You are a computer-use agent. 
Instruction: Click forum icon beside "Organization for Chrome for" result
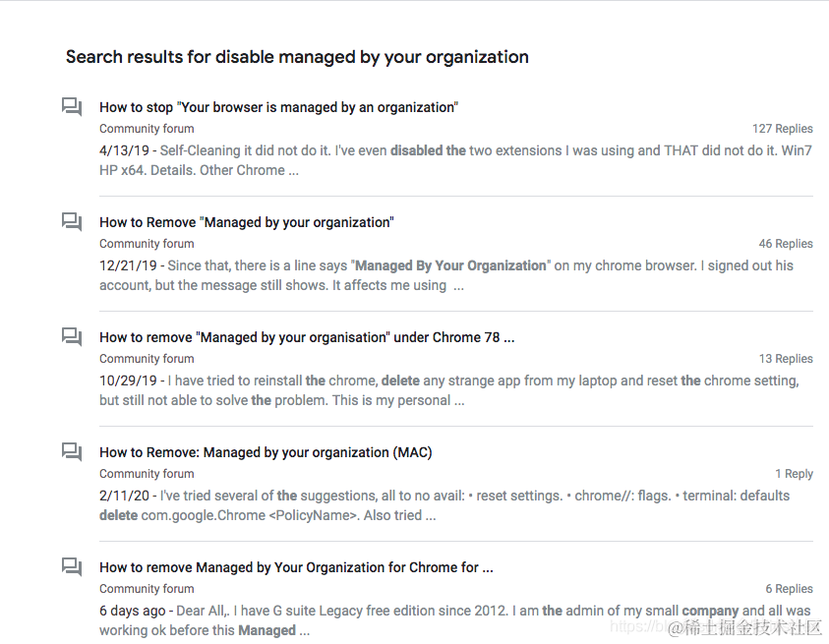coord(72,567)
